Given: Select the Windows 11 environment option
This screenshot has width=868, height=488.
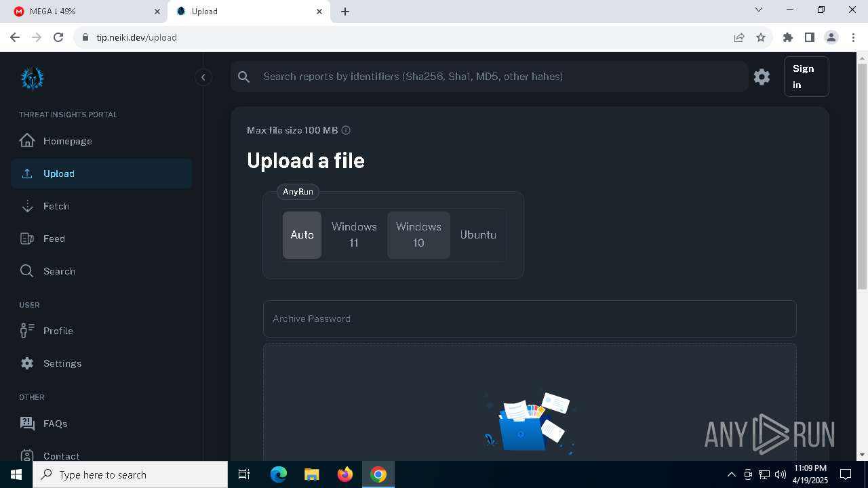Looking at the screenshot, I should (x=354, y=235).
